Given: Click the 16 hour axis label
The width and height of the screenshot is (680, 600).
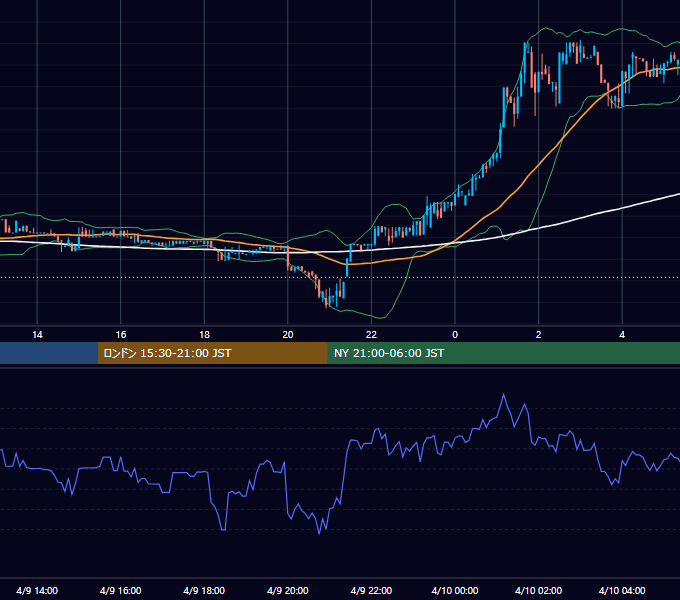Looking at the screenshot, I should tap(121, 335).
